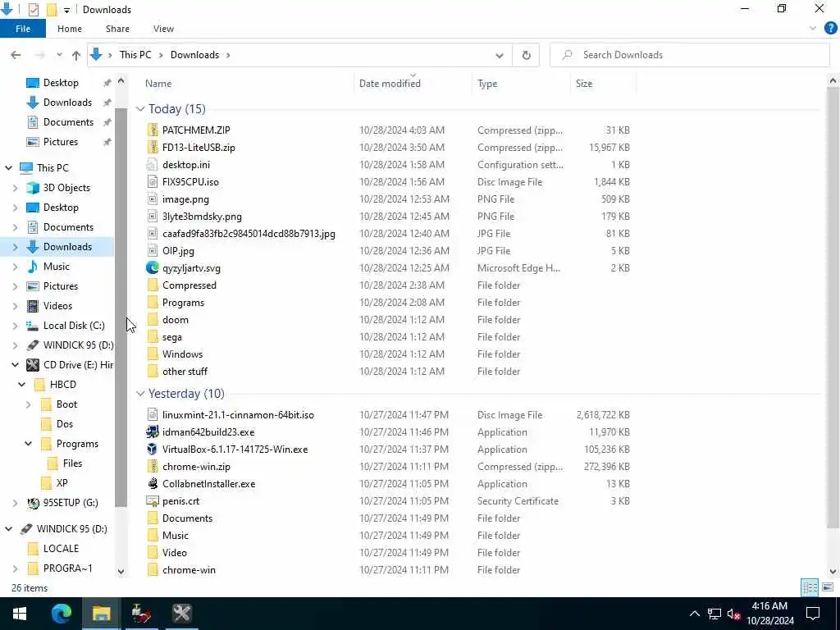840x630 pixels.
Task: Customize Quick Access Toolbar dropdown
Action: pyautogui.click(x=66, y=10)
